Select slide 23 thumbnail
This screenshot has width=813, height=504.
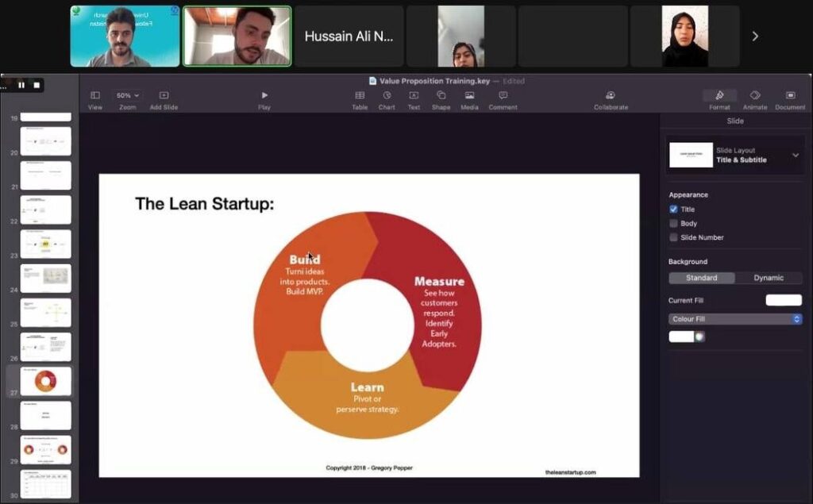[45, 244]
